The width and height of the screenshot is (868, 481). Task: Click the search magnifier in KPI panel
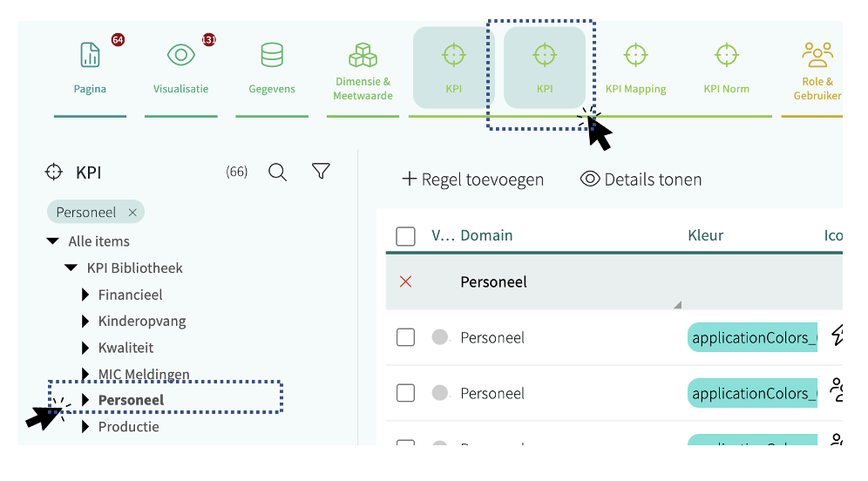(x=277, y=173)
